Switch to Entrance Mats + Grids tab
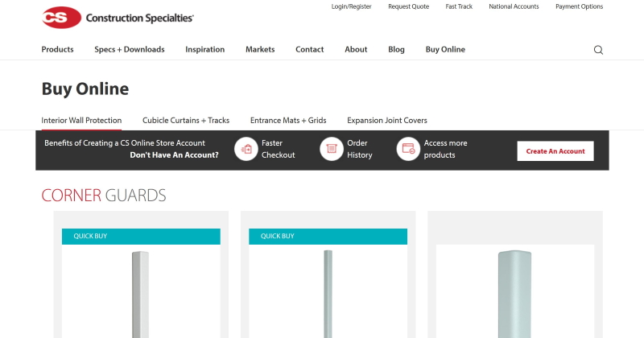 coord(288,121)
